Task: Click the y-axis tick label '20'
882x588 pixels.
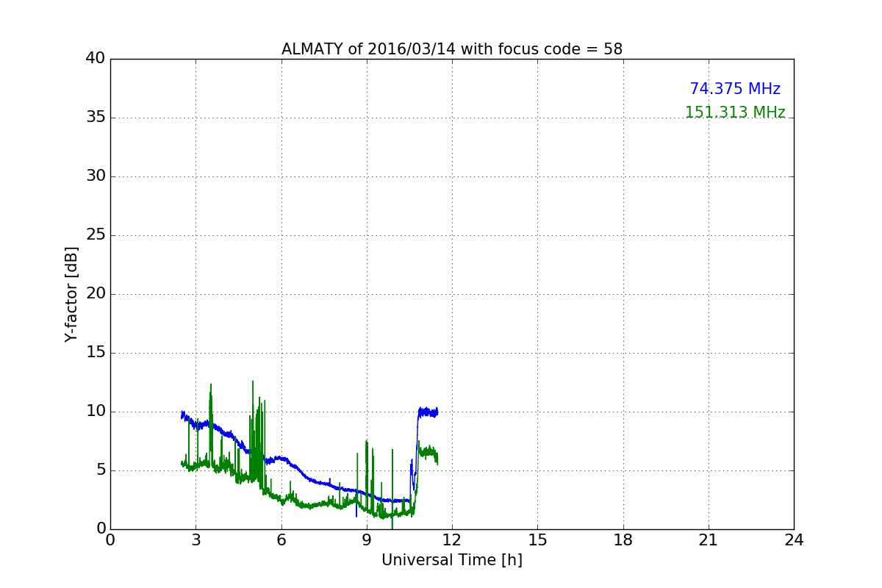Action: tap(96, 294)
